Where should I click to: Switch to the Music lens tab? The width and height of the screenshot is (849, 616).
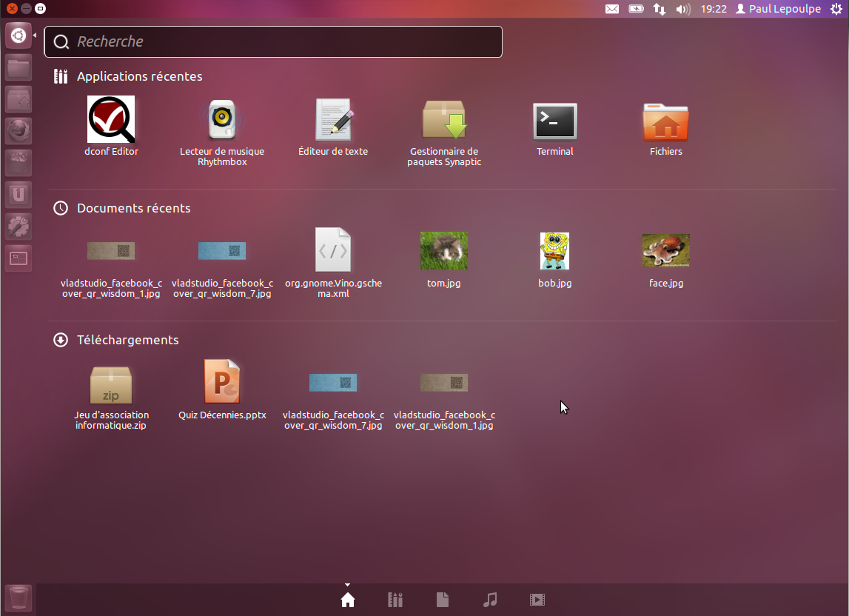[490, 600]
